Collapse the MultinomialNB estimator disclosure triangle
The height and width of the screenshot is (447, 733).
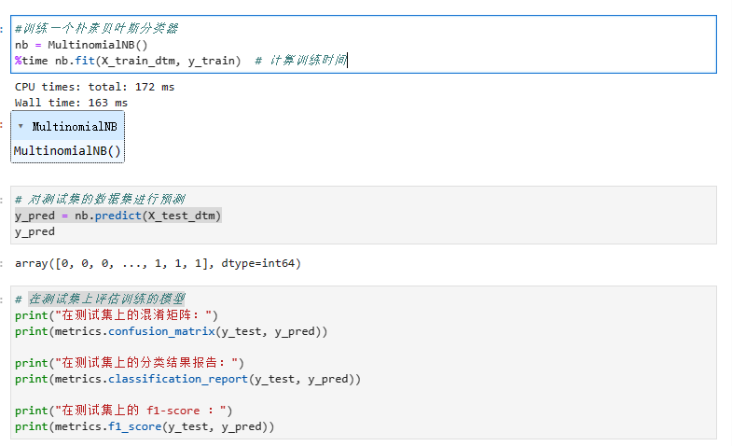21,127
